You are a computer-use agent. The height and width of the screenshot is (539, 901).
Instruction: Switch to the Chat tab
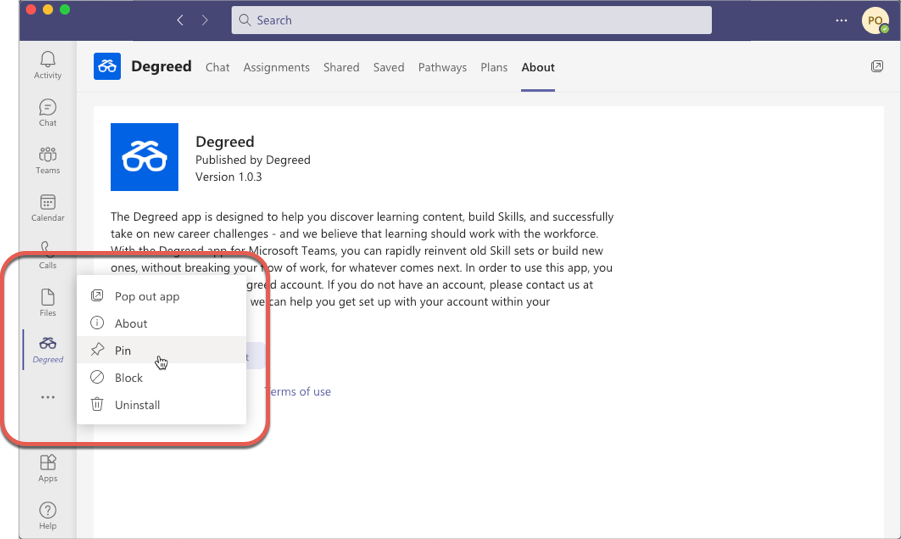pos(217,67)
